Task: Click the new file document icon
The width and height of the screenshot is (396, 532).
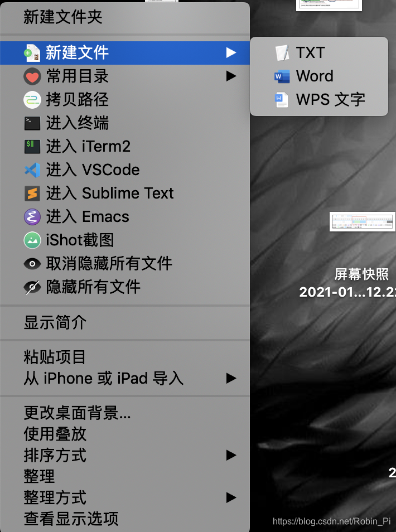Action: [x=32, y=53]
